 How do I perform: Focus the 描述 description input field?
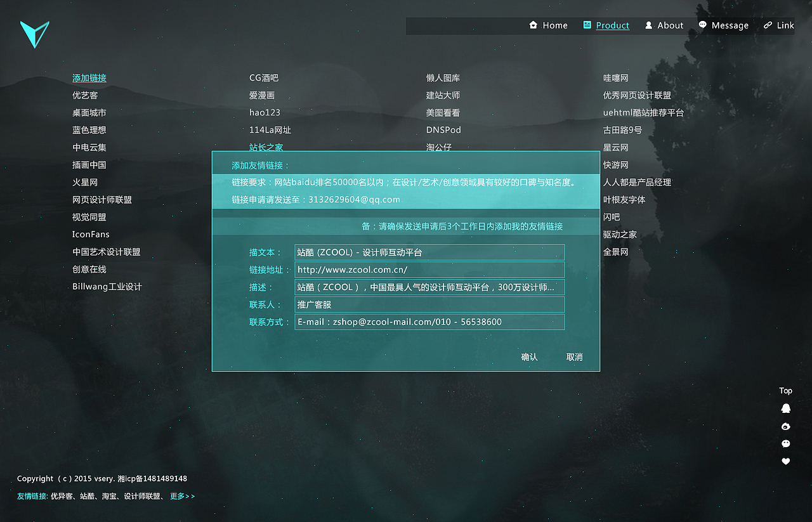click(429, 287)
